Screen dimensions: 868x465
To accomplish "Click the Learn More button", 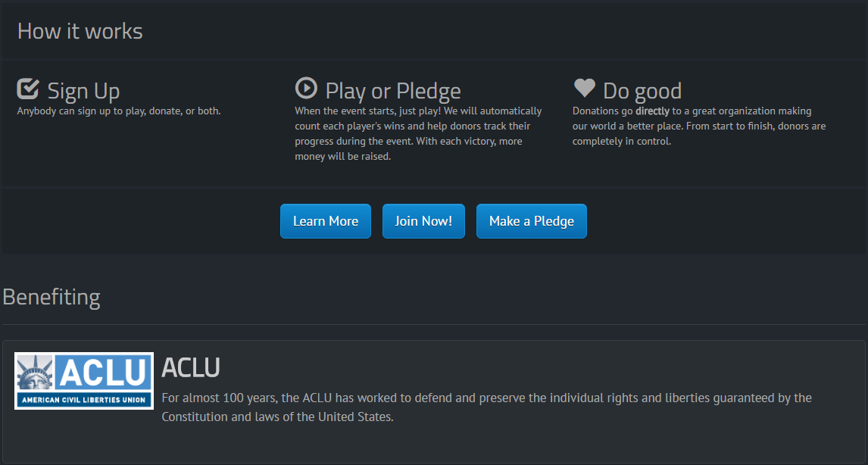I will (x=325, y=221).
